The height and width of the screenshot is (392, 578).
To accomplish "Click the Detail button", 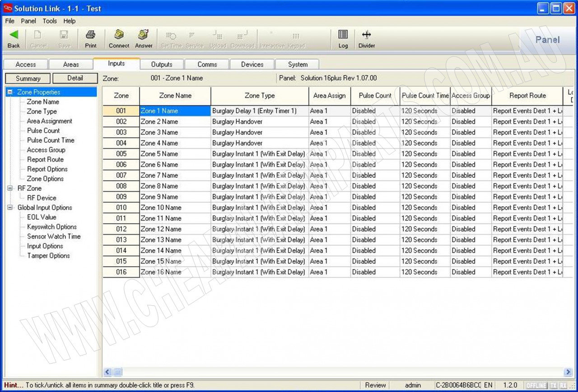I will (x=75, y=78).
